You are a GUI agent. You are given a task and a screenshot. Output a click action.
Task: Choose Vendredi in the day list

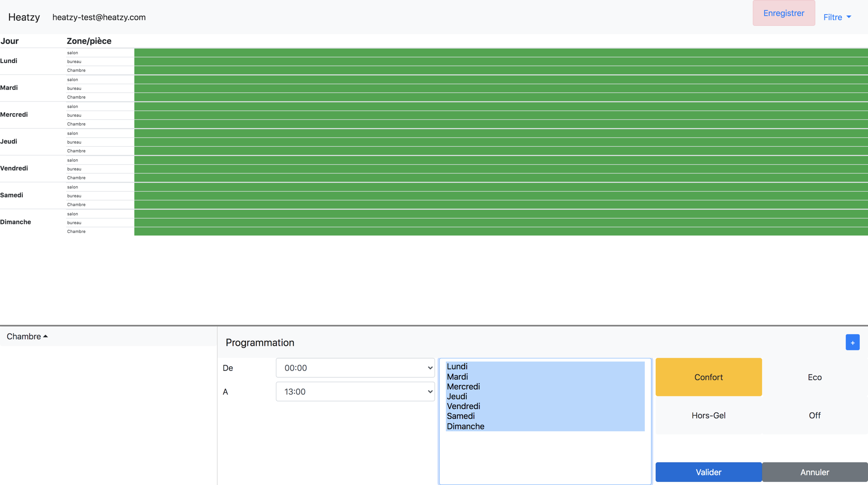pyautogui.click(x=463, y=406)
